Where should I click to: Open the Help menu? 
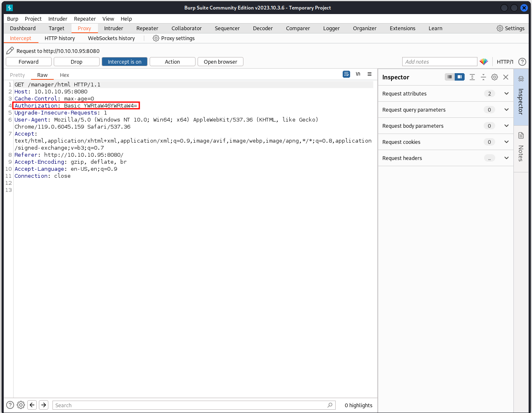pos(126,19)
